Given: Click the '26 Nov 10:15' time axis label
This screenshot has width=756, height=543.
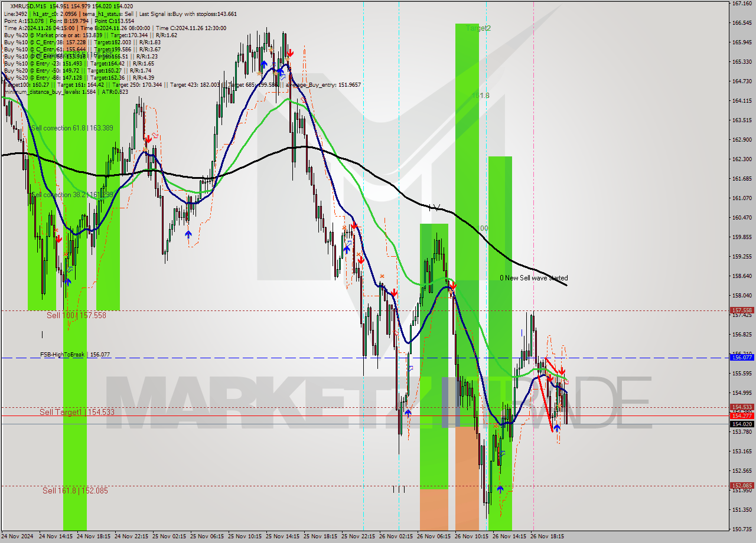Looking at the screenshot, I should 471,537.
